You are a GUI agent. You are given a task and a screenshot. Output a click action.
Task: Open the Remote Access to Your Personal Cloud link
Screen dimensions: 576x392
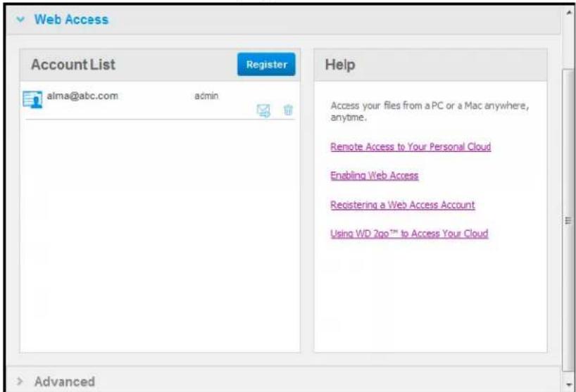(x=411, y=147)
